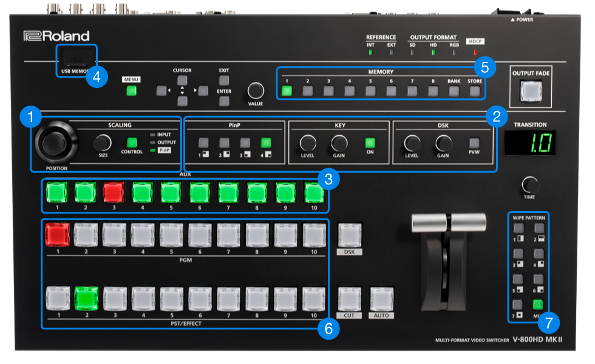Select WIPE PATTERN 4 button

539,254
